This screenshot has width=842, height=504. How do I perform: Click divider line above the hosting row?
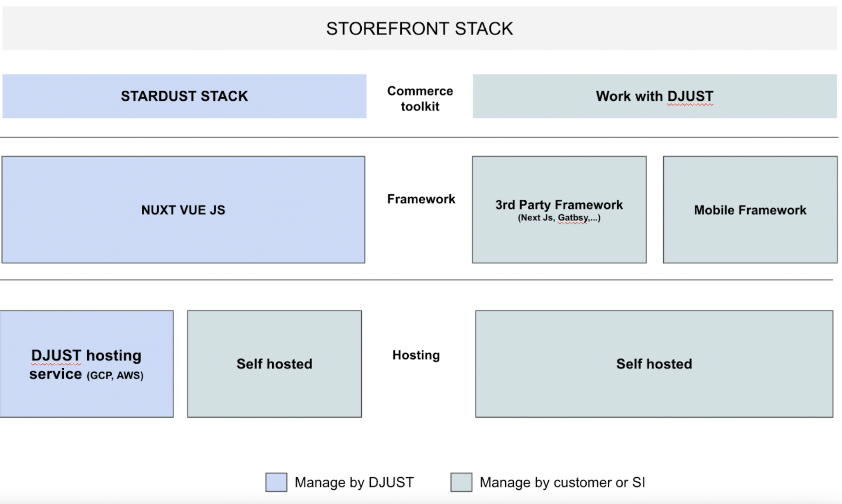[x=416, y=280]
